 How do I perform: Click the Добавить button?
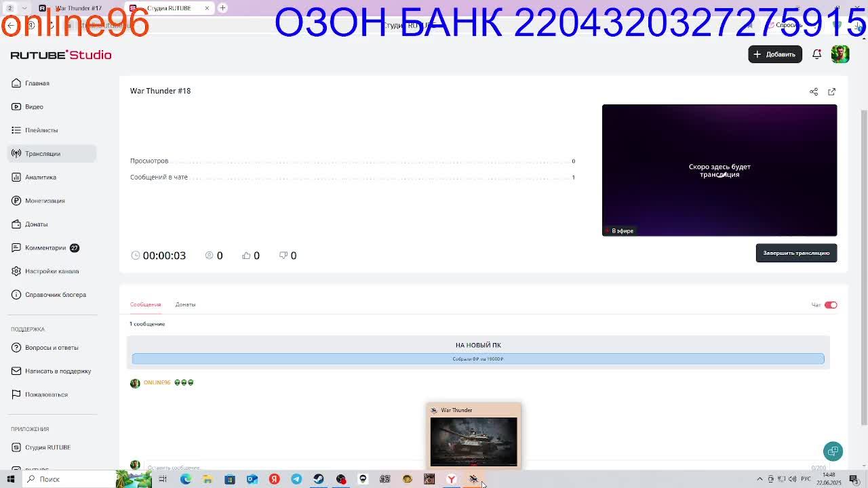click(775, 54)
